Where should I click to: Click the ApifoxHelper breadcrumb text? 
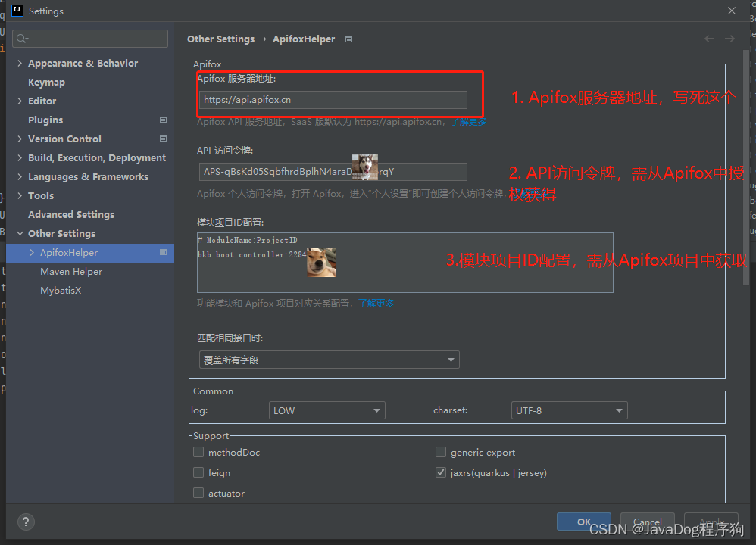pyautogui.click(x=304, y=39)
